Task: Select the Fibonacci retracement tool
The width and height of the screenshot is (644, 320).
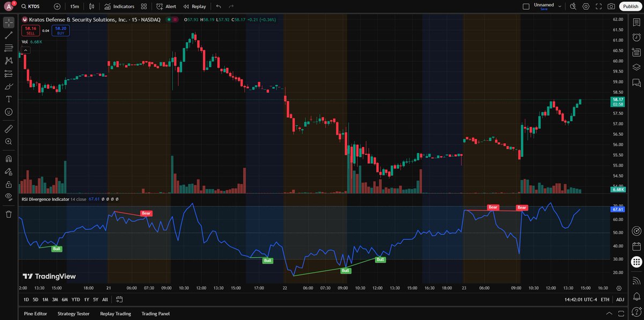Action: coord(9,48)
